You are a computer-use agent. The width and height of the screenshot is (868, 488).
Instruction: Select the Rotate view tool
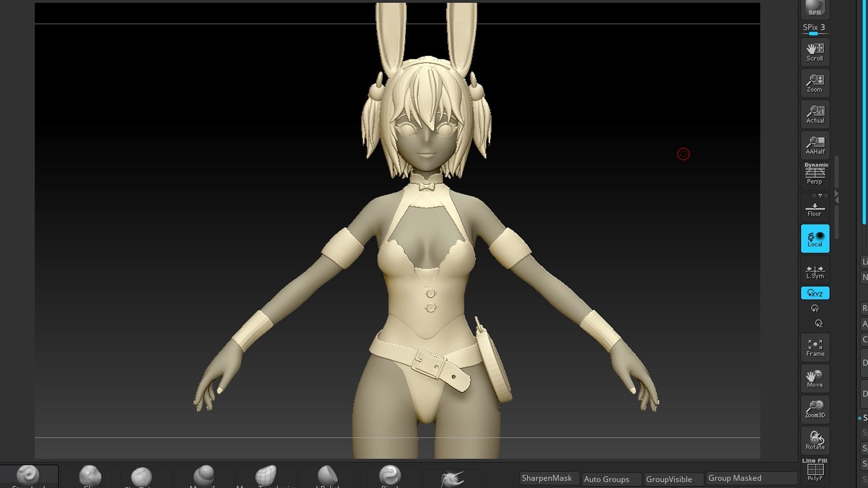[815, 441]
